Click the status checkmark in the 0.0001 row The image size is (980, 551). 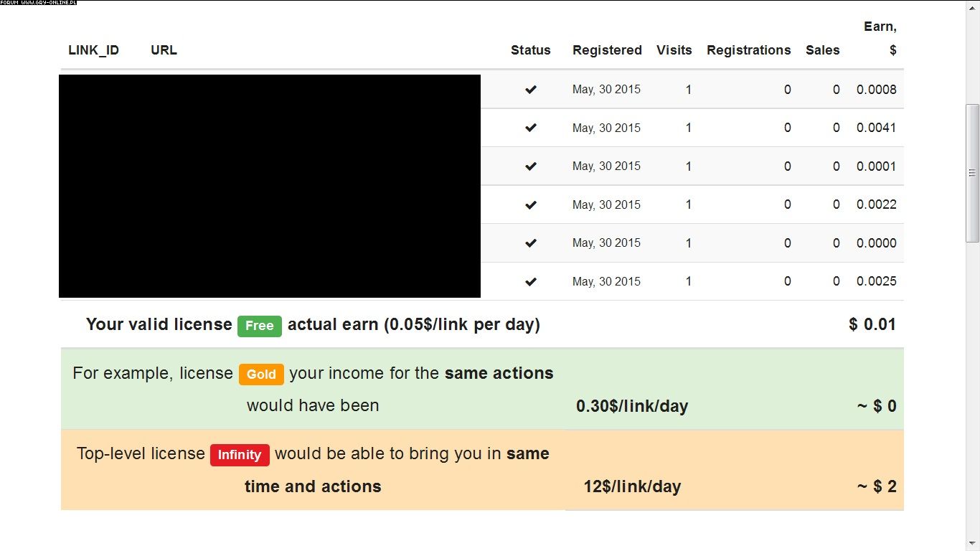click(531, 166)
